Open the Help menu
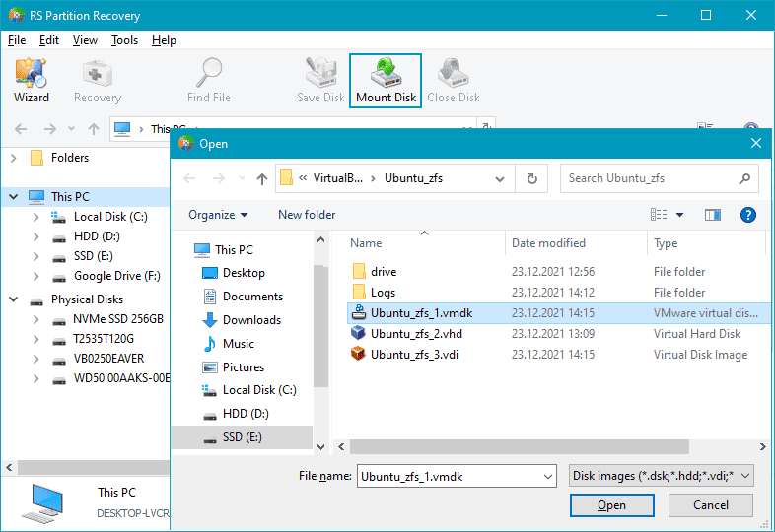775x532 pixels. [164, 40]
